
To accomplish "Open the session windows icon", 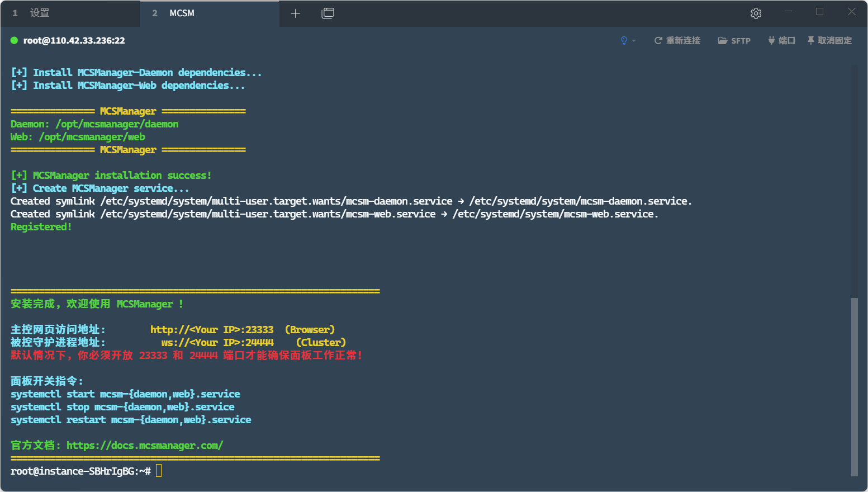I will click(328, 13).
